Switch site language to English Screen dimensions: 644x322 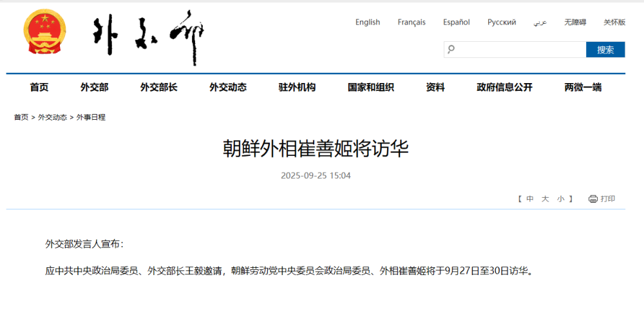point(368,23)
